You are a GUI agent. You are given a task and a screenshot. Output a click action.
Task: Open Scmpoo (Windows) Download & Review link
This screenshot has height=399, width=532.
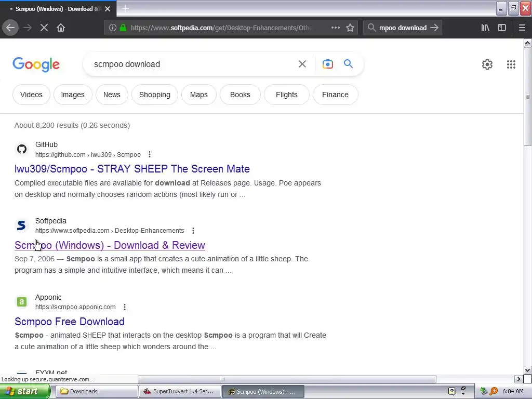(x=110, y=245)
